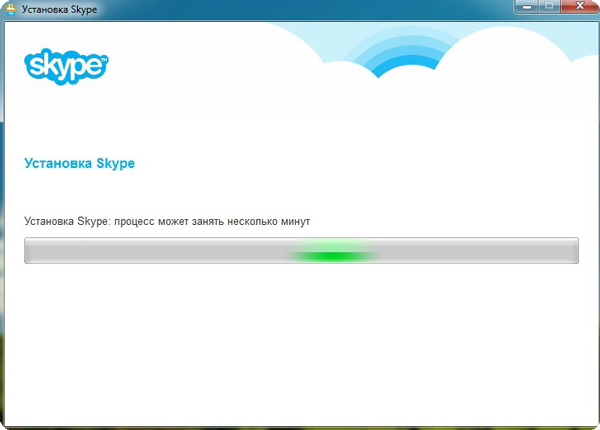Click the text 'процесс может занять несколько минут'

point(212,222)
